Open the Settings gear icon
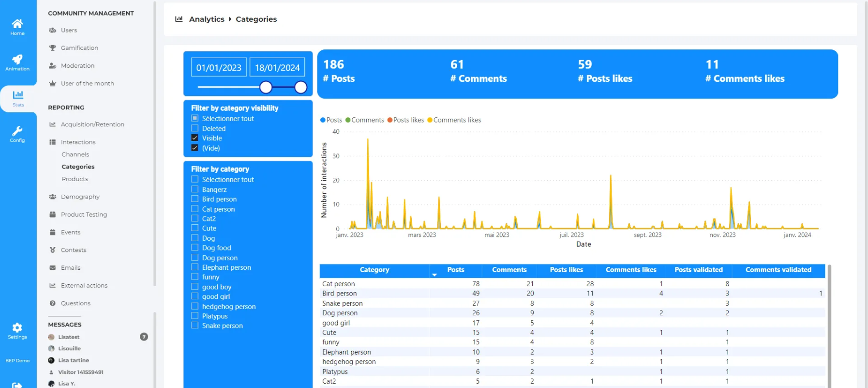Viewport: 868px width, 388px height. 17,327
